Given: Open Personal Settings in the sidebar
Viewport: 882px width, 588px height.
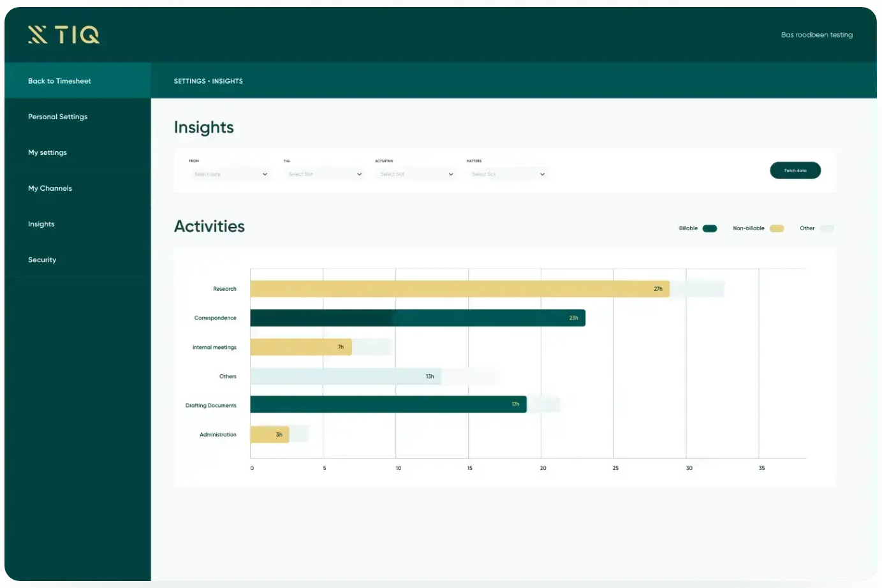Looking at the screenshot, I should (x=57, y=117).
